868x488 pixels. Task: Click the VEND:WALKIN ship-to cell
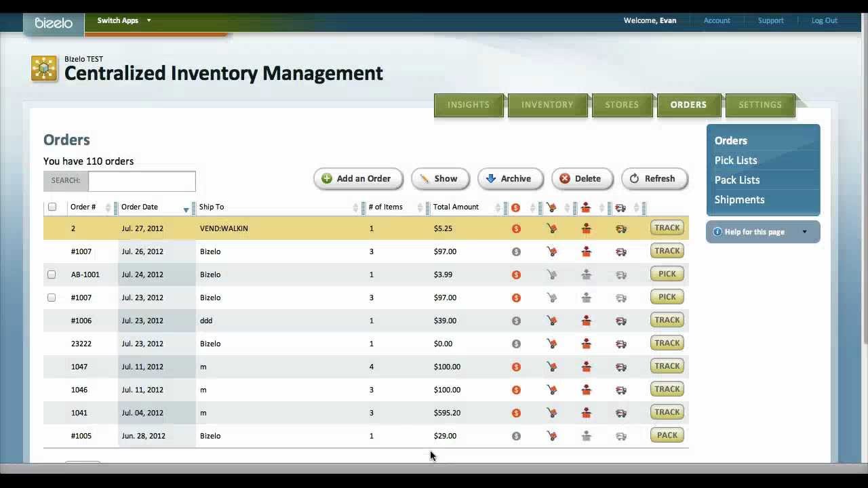click(224, 228)
